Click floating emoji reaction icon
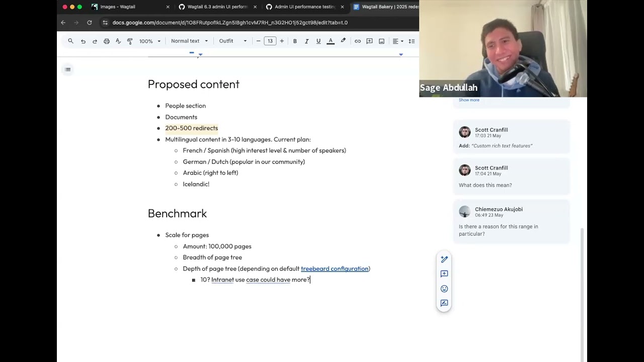 pyautogui.click(x=444, y=289)
